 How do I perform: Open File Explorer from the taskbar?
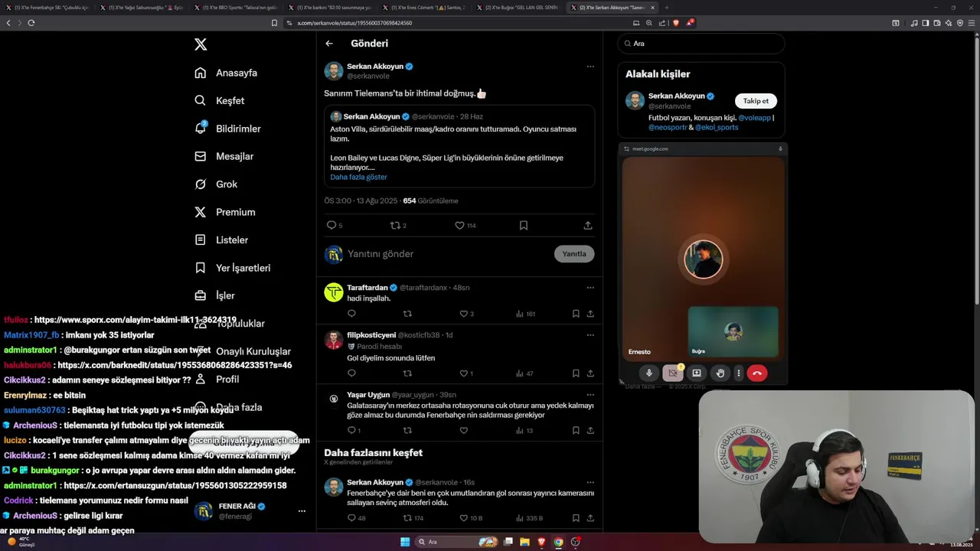[x=524, y=542]
